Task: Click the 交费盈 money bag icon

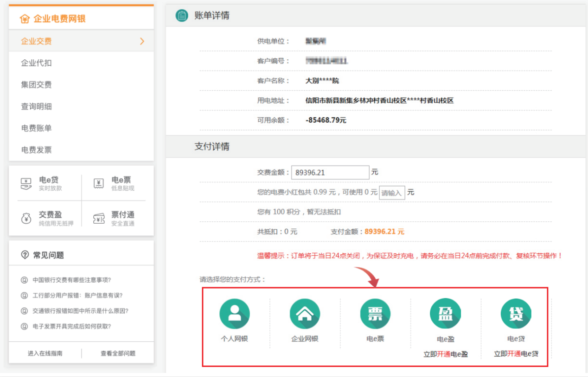Action: (26, 219)
